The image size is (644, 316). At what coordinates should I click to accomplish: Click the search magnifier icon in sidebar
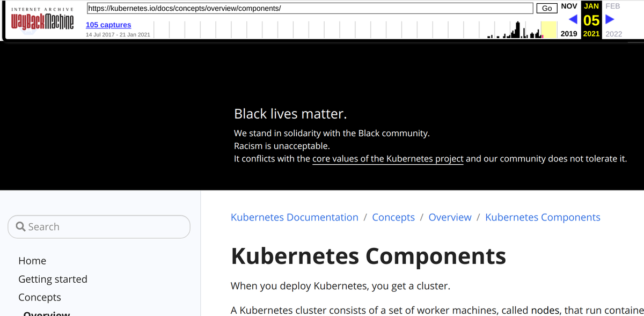[x=21, y=226]
